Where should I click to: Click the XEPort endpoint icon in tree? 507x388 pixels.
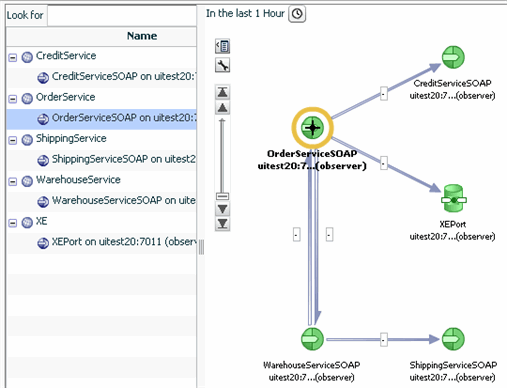(x=43, y=243)
